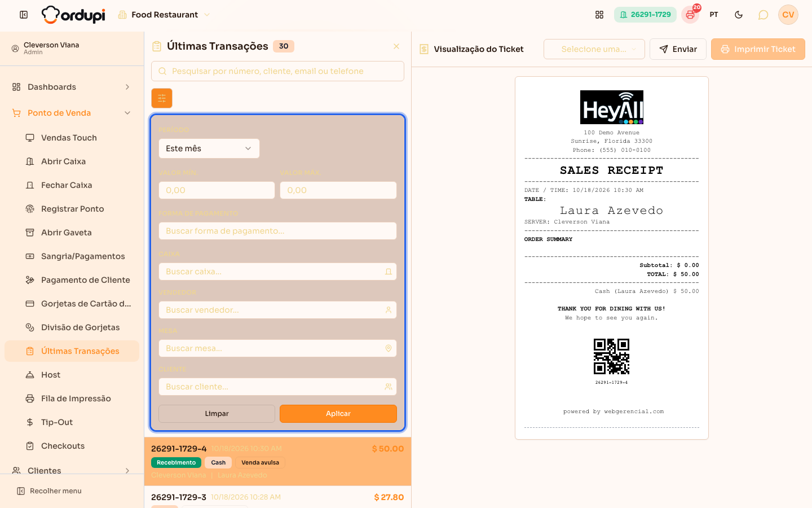This screenshot has width=812, height=508.
Task: Open the Buscar cliente field
Action: 277,387
